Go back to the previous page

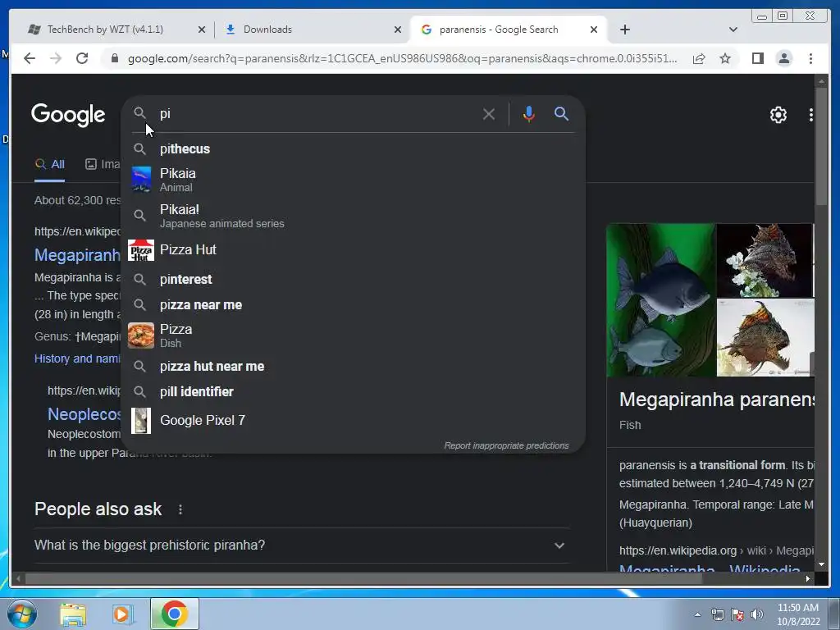point(30,58)
